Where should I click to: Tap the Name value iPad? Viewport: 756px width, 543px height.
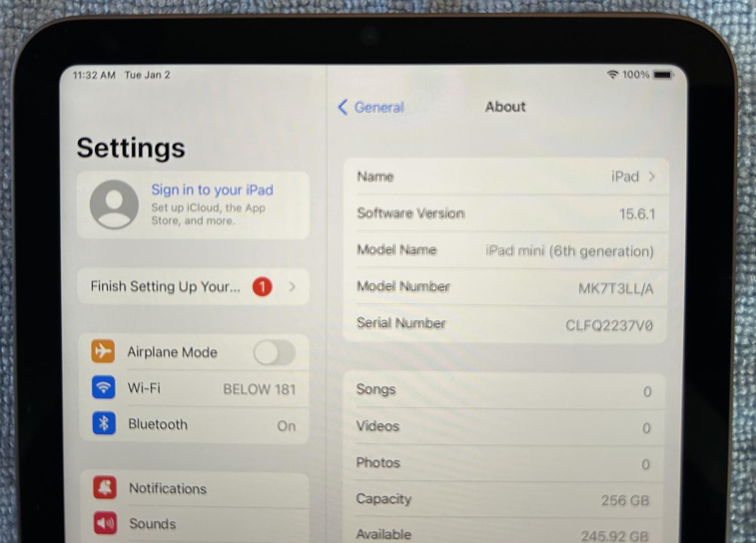coord(625,176)
